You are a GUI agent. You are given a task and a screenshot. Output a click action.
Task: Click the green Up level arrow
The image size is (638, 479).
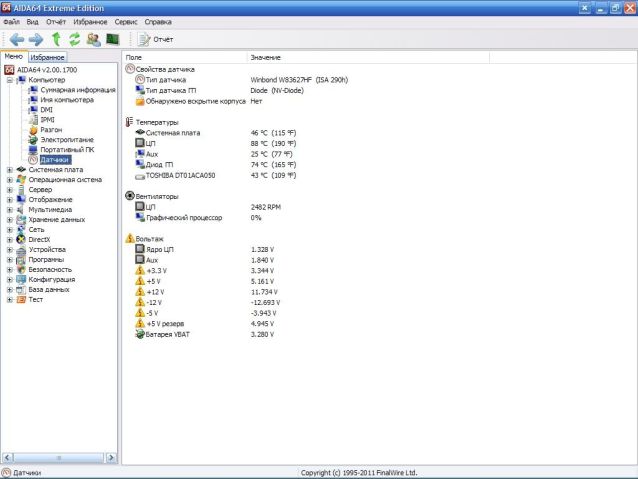coord(56,39)
